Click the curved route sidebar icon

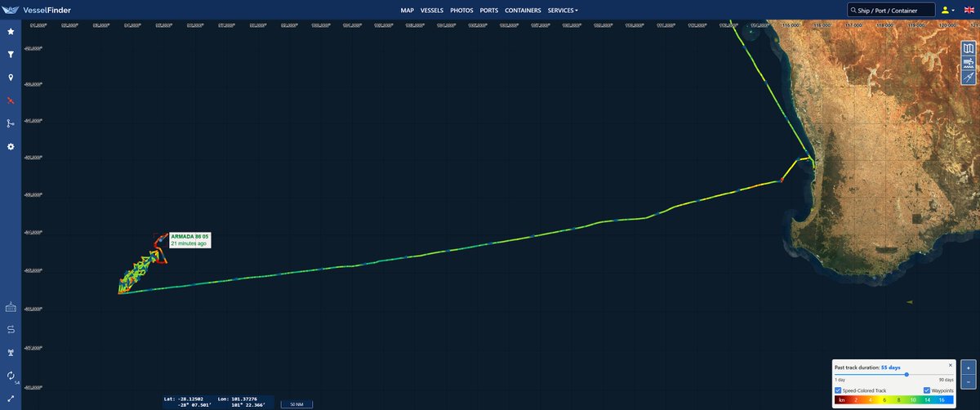(x=11, y=330)
